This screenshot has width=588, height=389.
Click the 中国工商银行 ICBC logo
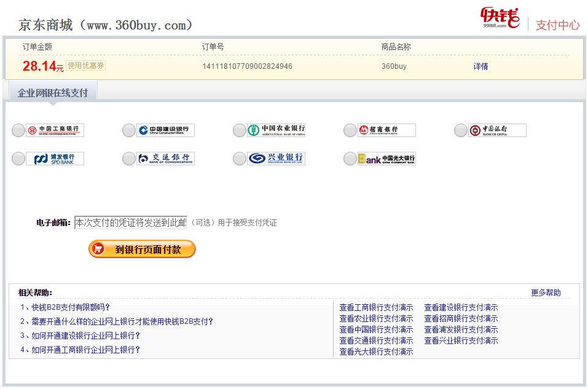tap(55, 130)
